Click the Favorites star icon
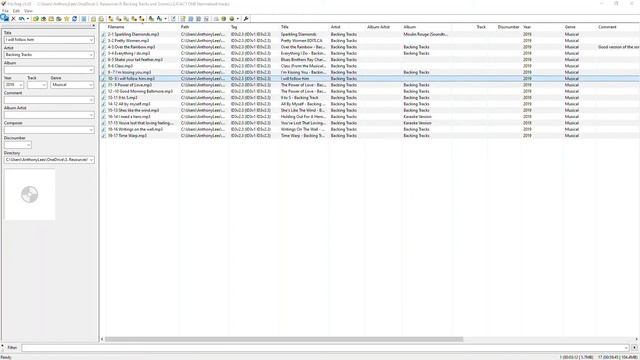The width and height of the screenshot is (640, 360). [x=67, y=19]
